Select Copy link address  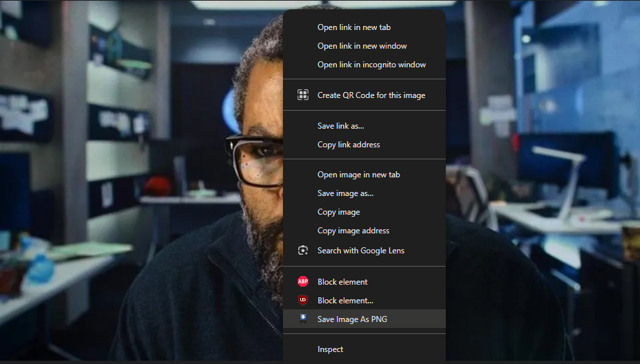pyautogui.click(x=364, y=145)
